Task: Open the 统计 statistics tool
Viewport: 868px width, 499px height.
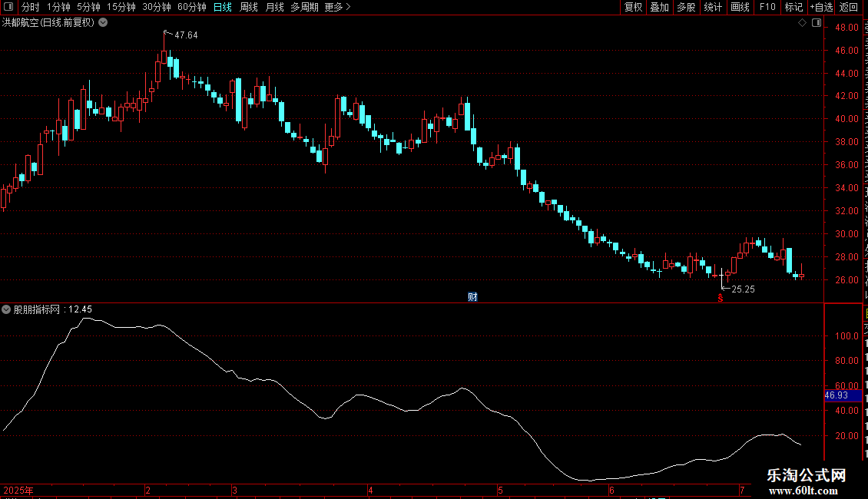Action: click(x=712, y=7)
